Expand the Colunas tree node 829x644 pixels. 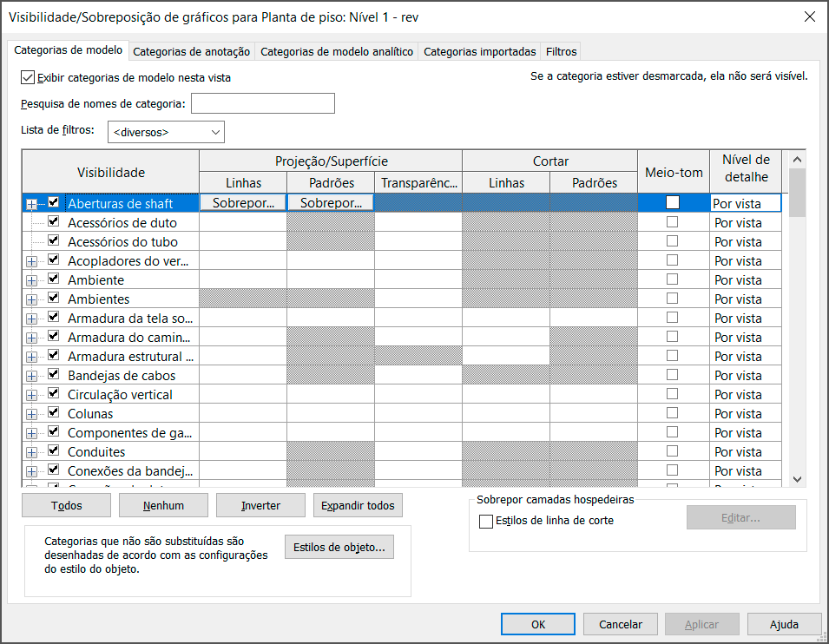[x=32, y=414]
